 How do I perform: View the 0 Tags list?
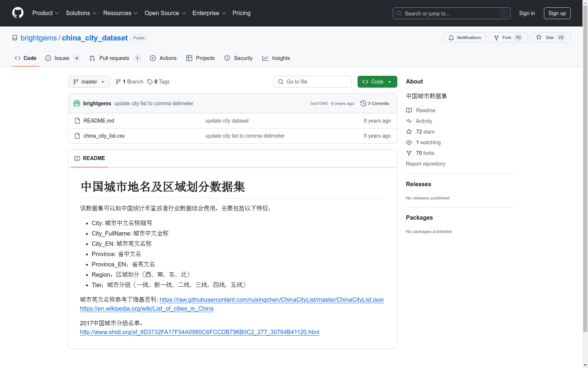point(158,82)
